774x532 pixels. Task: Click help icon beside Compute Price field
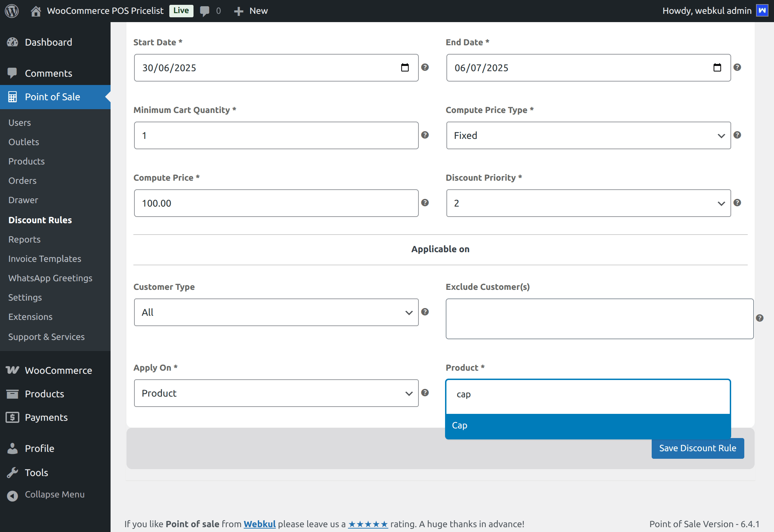click(425, 203)
